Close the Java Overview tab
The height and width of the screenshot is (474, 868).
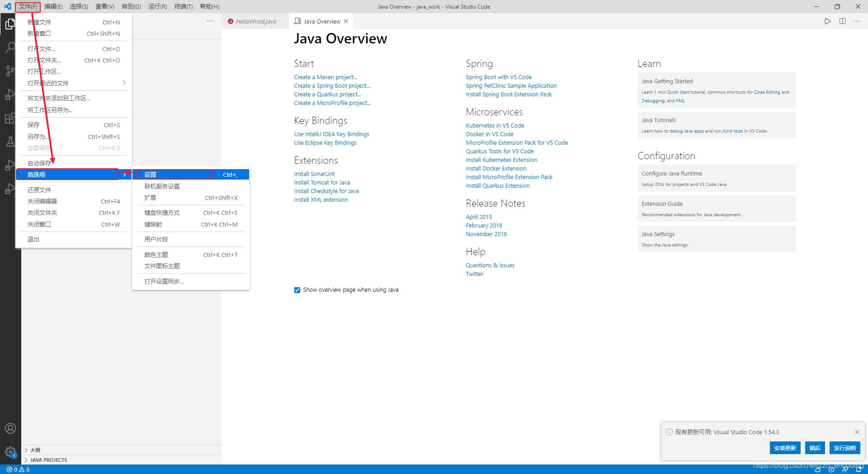(346, 21)
